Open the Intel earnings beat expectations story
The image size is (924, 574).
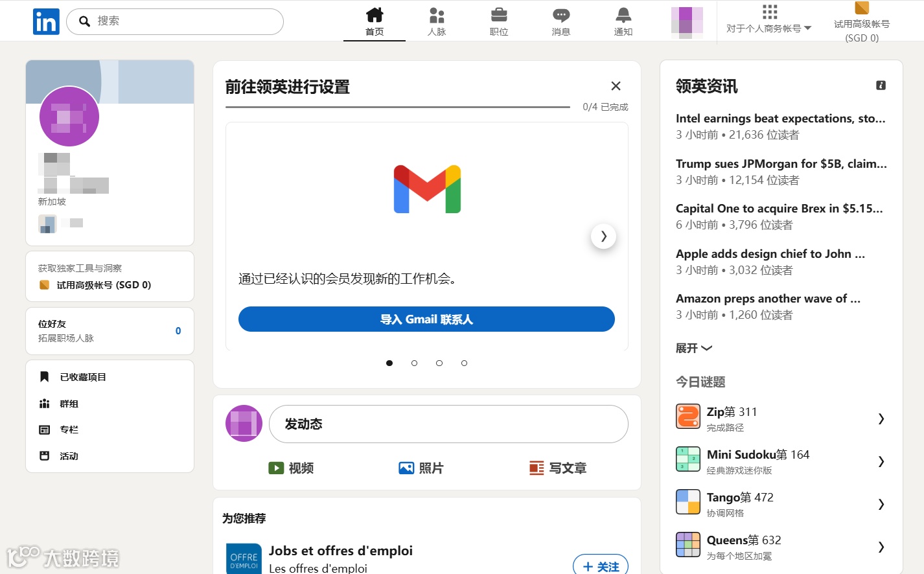click(x=781, y=119)
